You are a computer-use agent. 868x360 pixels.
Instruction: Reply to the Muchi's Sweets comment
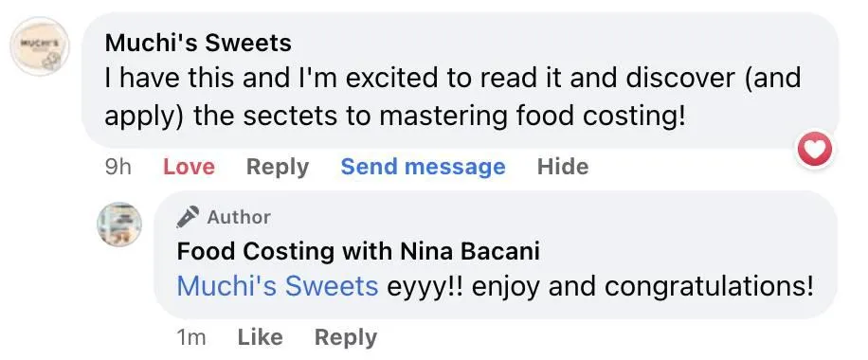pyautogui.click(x=278, y=167)
